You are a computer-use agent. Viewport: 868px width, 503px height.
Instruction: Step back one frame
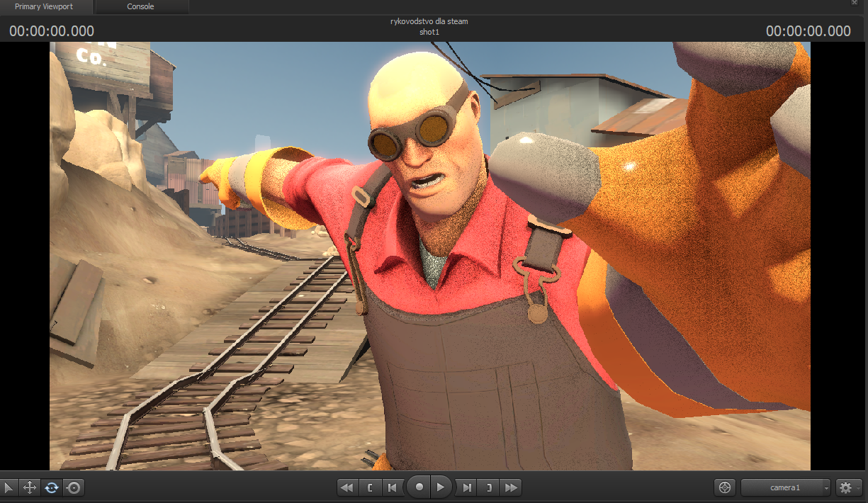(x=392, y=487)
